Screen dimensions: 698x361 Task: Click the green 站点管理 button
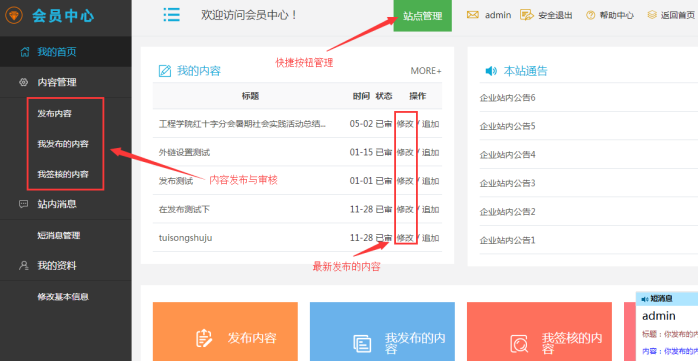pyautogui.click(x=422, y=16)
